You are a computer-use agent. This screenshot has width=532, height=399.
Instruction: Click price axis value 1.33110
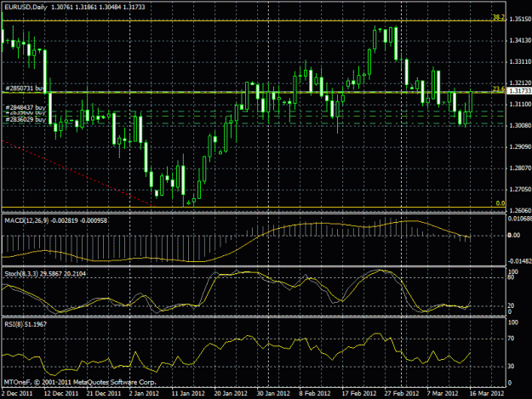[x=520, y=62]
